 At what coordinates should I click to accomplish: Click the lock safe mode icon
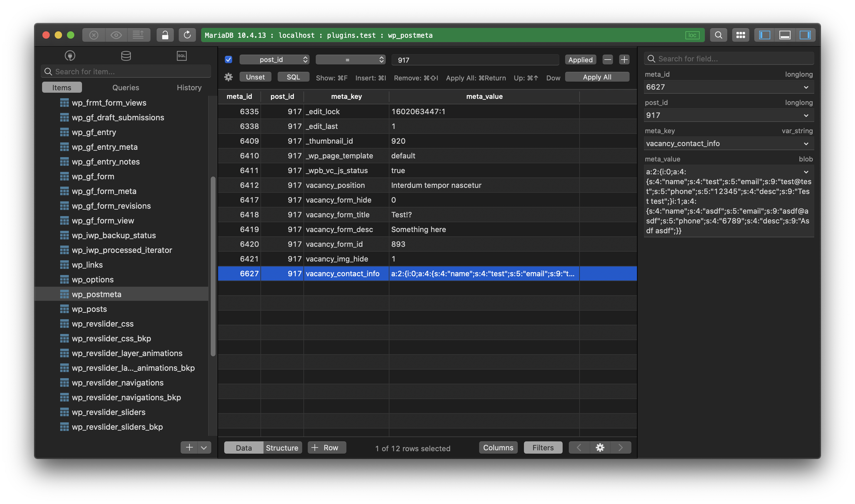coord(165,35)
